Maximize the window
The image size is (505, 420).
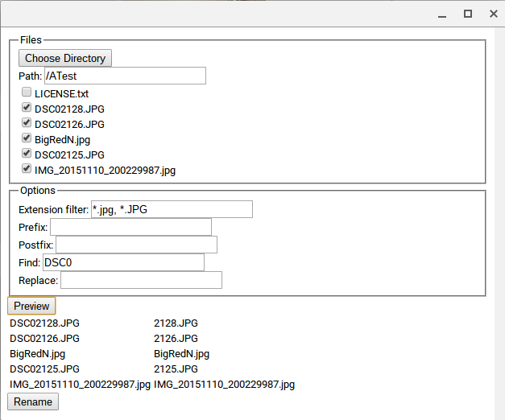tap(468, 14)
